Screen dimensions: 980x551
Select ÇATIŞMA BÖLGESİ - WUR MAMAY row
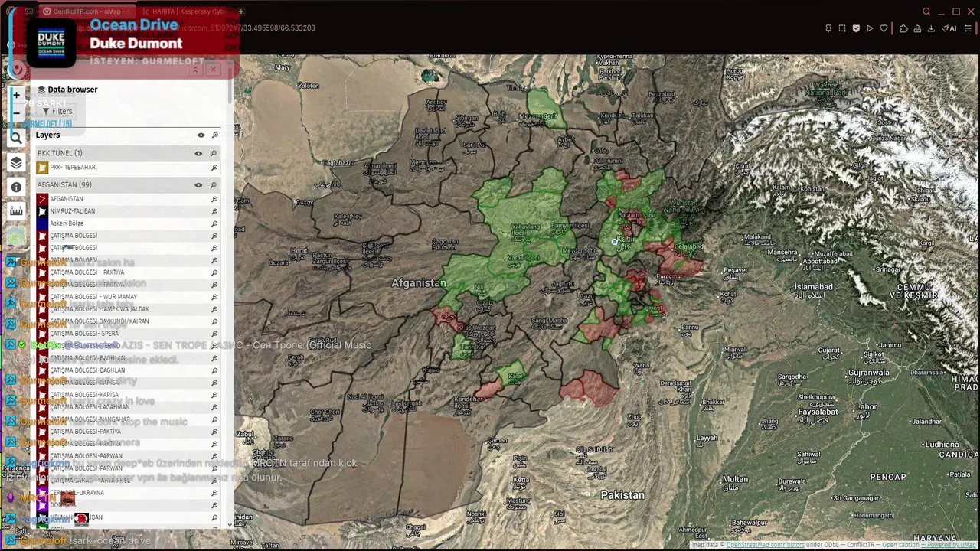[128, 297]
